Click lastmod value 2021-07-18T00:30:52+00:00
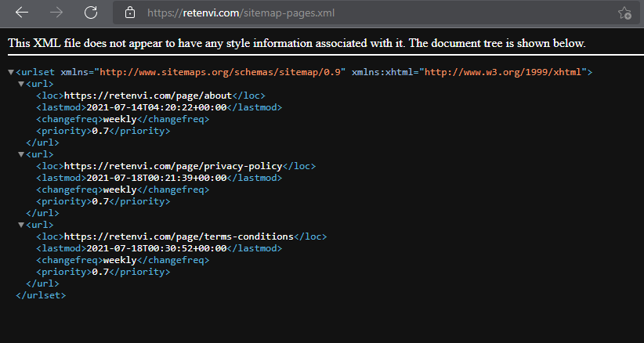This screenshot has height=343, width=644. point(157,248)
